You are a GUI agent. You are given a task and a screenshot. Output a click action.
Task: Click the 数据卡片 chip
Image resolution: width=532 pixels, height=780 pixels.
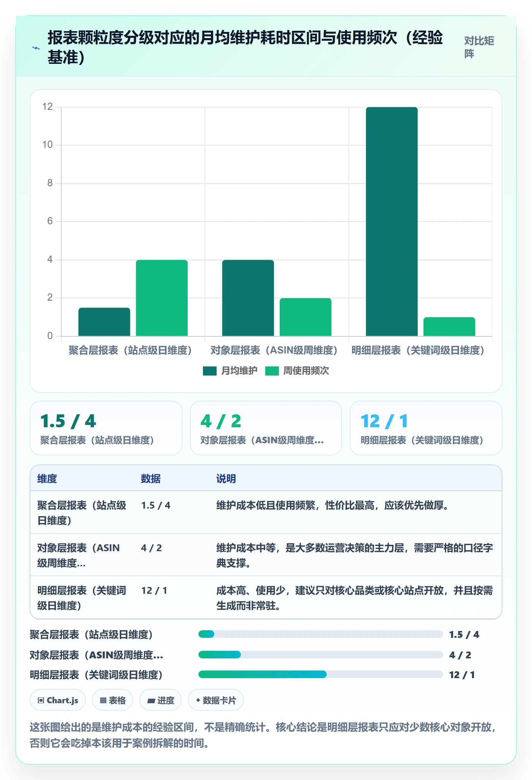(216, 700)
